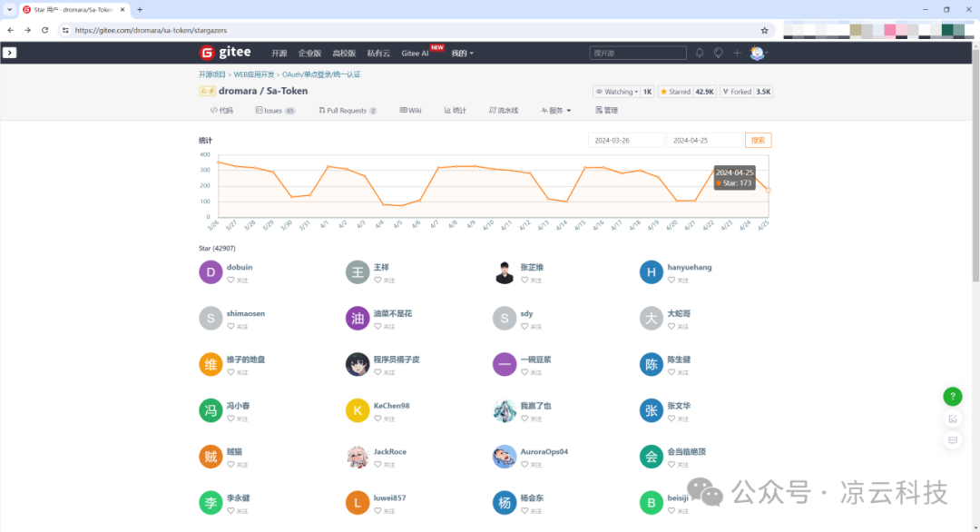Open the OAuth/单点登录/统一认证 breadcrumb link

(321, 74)
